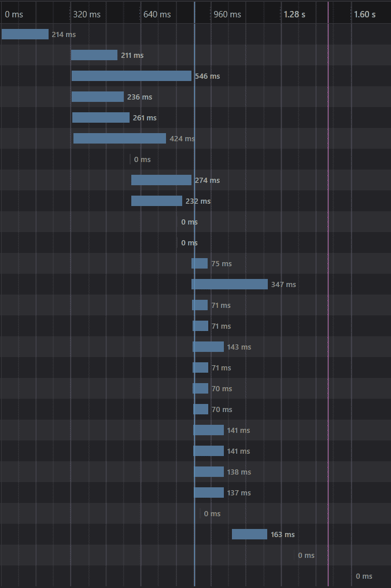The height and width of the screenshot is (588, 391).
Task: Select the 138 ms waterfall bar
Action: (209, 472)
